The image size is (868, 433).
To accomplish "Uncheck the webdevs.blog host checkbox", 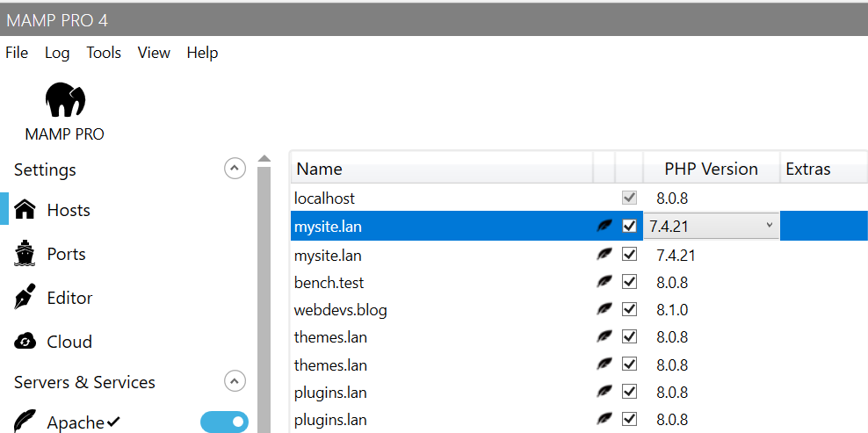I will click(x=629, y=309).
